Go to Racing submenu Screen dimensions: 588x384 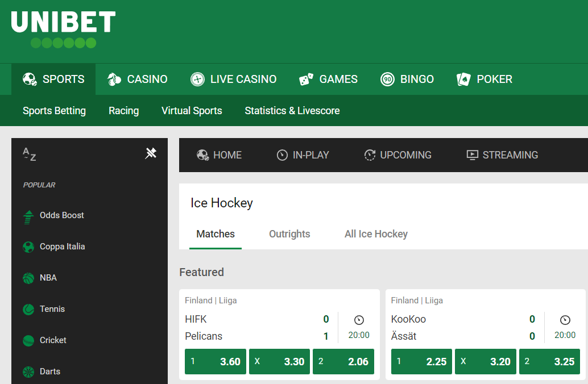coord(124,111)
